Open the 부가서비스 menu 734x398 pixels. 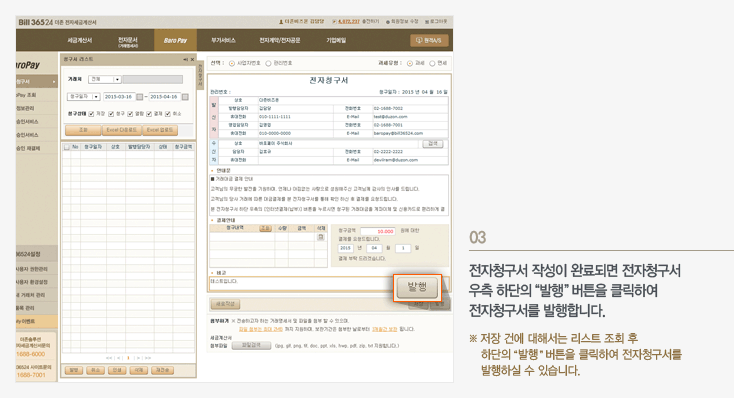point(223,41)
